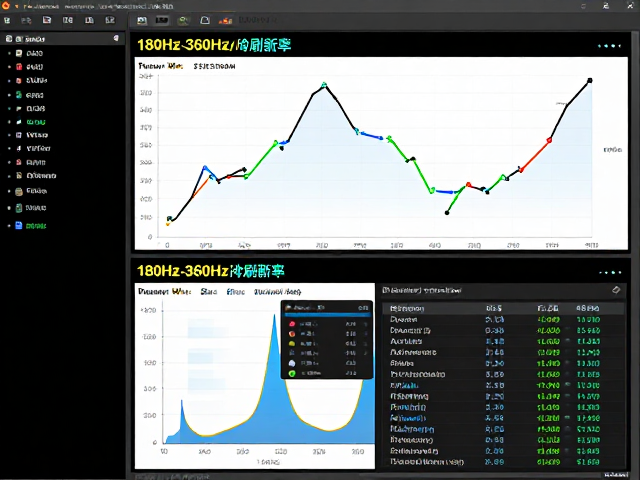Click the green dot in chart legend popup
This screenshot has height=480, width=640.
coord(292,373)
